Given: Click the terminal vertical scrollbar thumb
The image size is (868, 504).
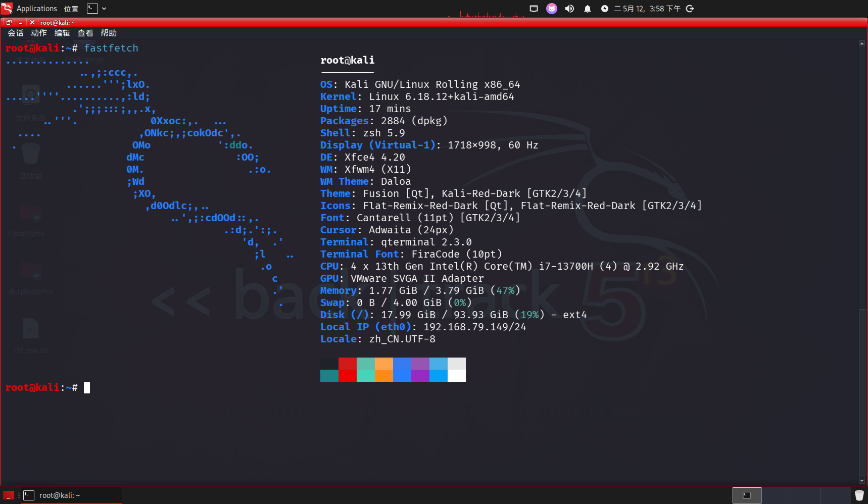Looking at the screenshot, I should click(x=862, y=392).
